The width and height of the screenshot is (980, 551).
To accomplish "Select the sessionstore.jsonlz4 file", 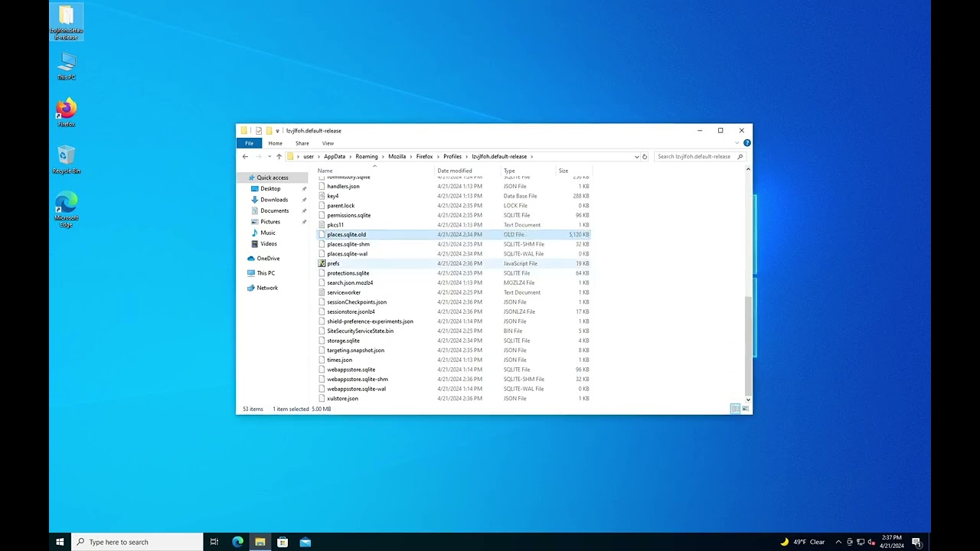I will 453,311.
